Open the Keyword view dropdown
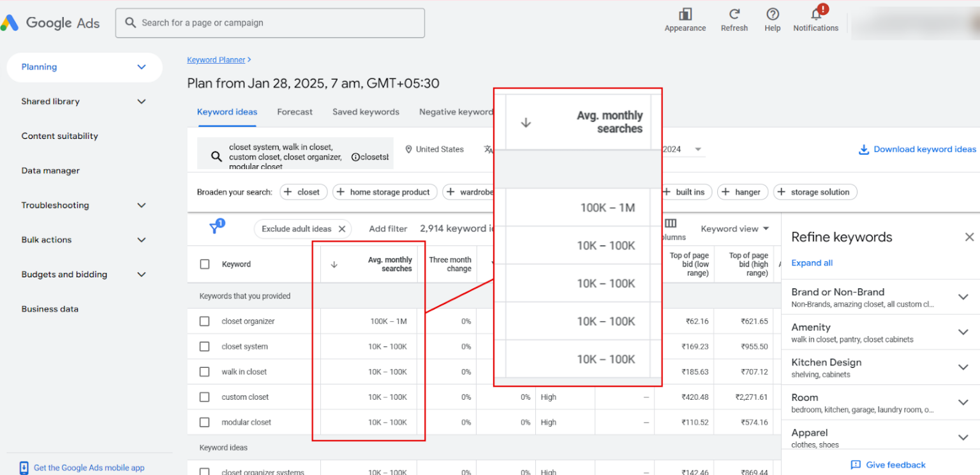The width and height of the screenshot is (980, 475). [x=735, y=229]
